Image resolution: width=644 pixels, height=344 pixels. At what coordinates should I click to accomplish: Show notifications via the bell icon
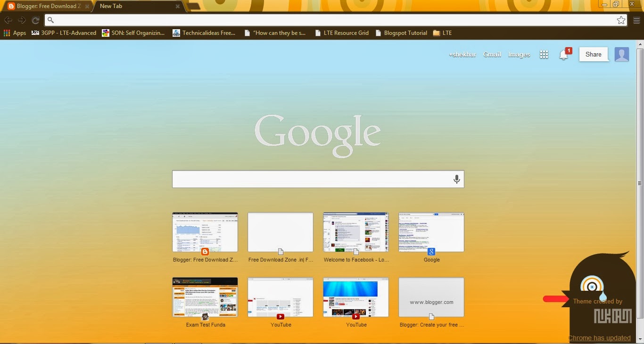[564, 55]
